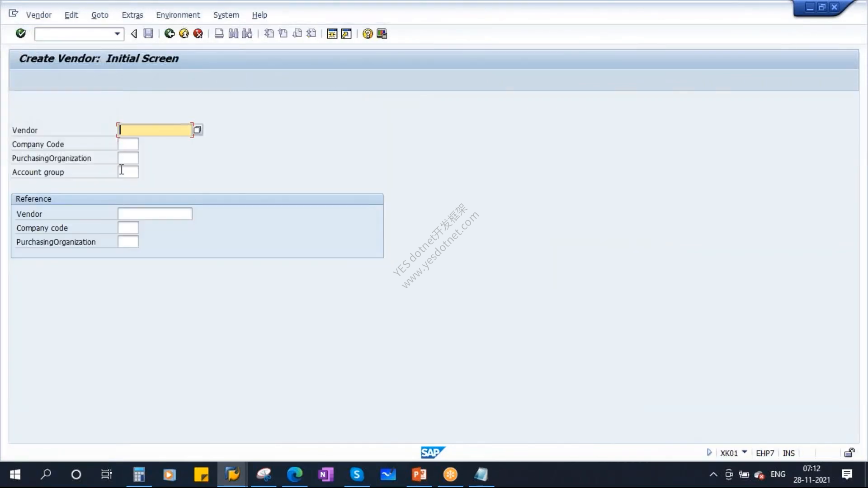
Task: Open the yellow Help question mark icon
Action: (x=368, y=33)
